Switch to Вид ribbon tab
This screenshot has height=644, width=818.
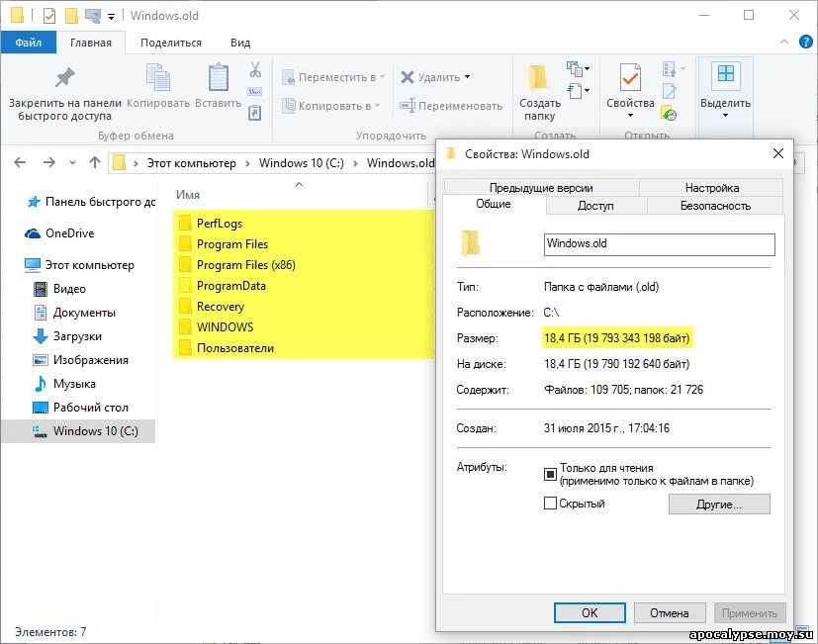(240, 43)
